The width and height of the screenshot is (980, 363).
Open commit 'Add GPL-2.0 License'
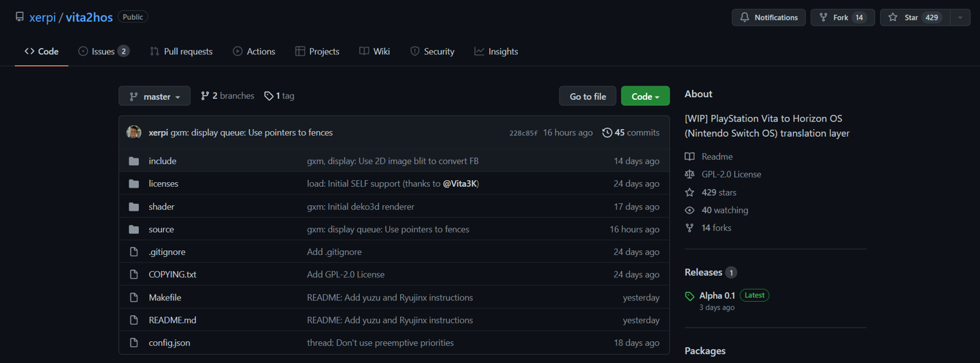pos(346,275)
